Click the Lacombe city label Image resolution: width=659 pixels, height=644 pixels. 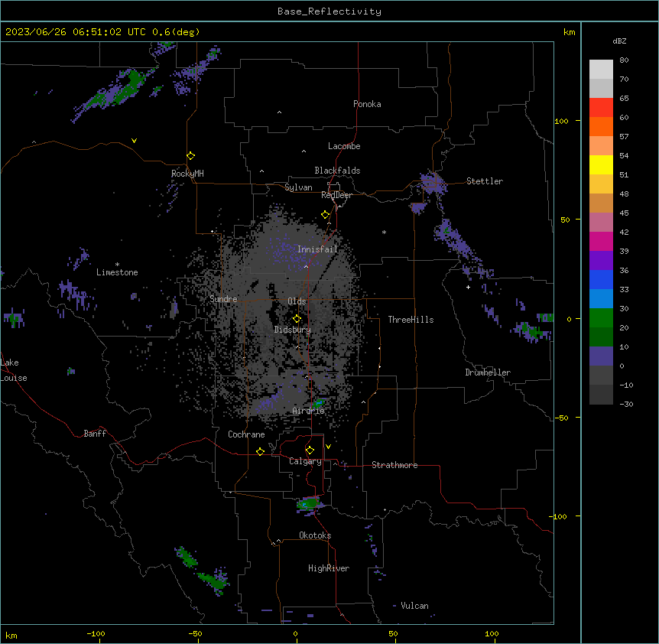pos(344,146)
